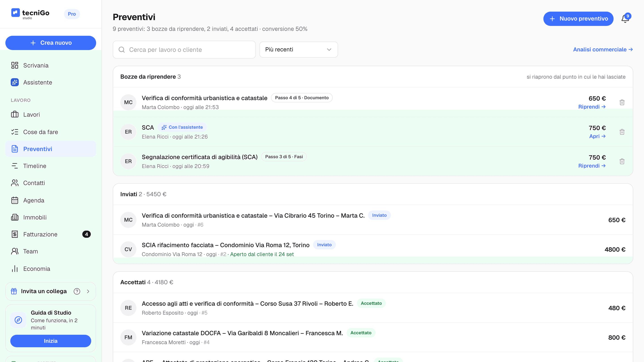Click the Pro plan badge
The height and width of the screenshot is (362, 644).
pos(72,14)
